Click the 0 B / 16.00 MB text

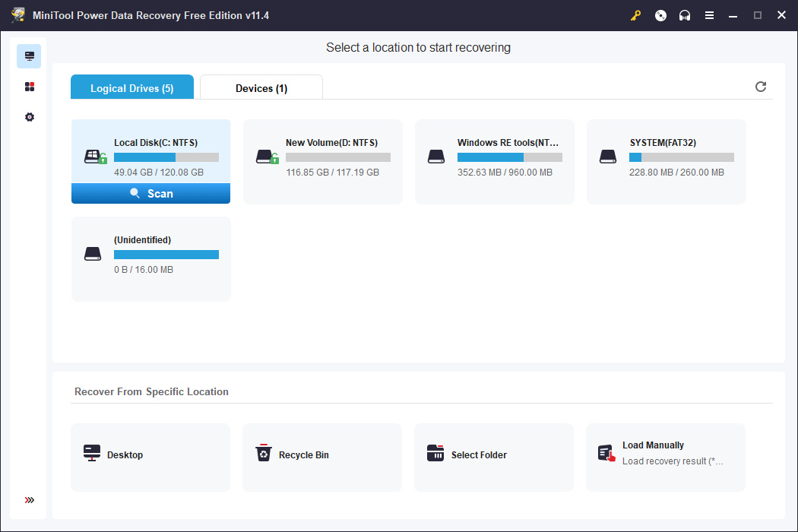coord(144,269)
